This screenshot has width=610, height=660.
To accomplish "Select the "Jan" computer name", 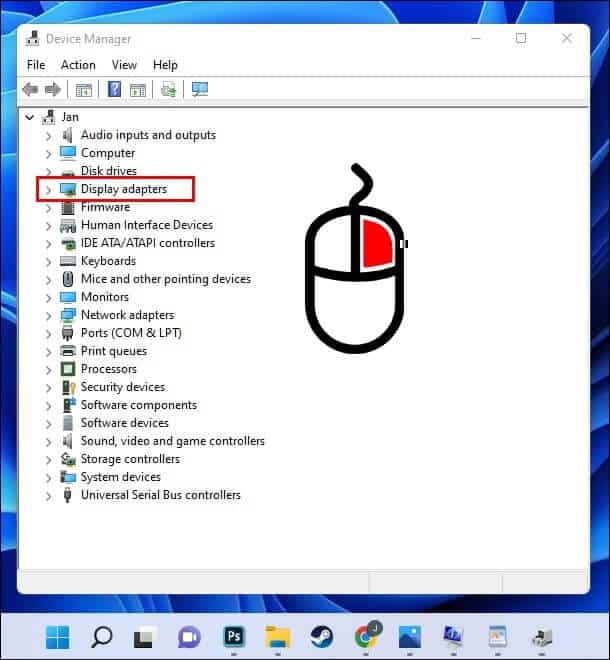I will [x=70, y=117].
